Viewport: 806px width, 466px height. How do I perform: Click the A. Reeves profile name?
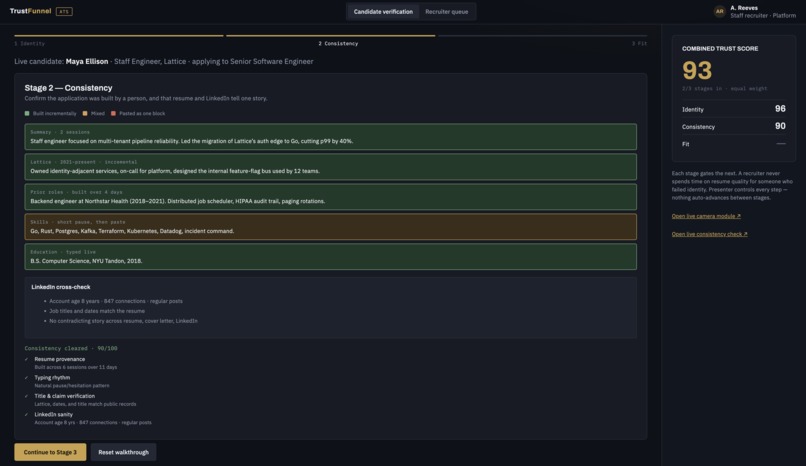[x=744, y=8]
